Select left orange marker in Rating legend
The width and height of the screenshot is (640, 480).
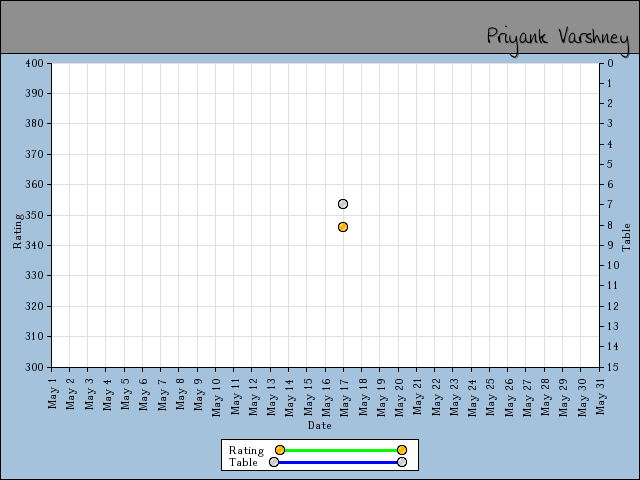(280, 450)
